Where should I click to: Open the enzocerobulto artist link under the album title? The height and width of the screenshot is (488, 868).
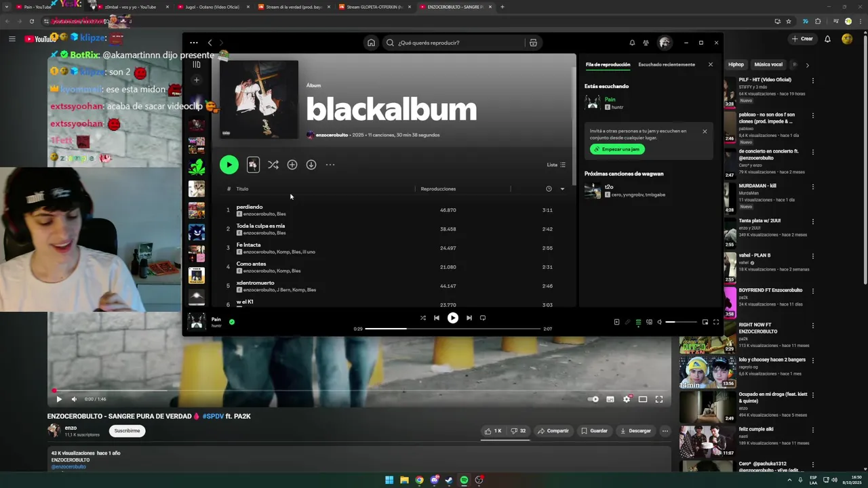(x=332, y=135)
